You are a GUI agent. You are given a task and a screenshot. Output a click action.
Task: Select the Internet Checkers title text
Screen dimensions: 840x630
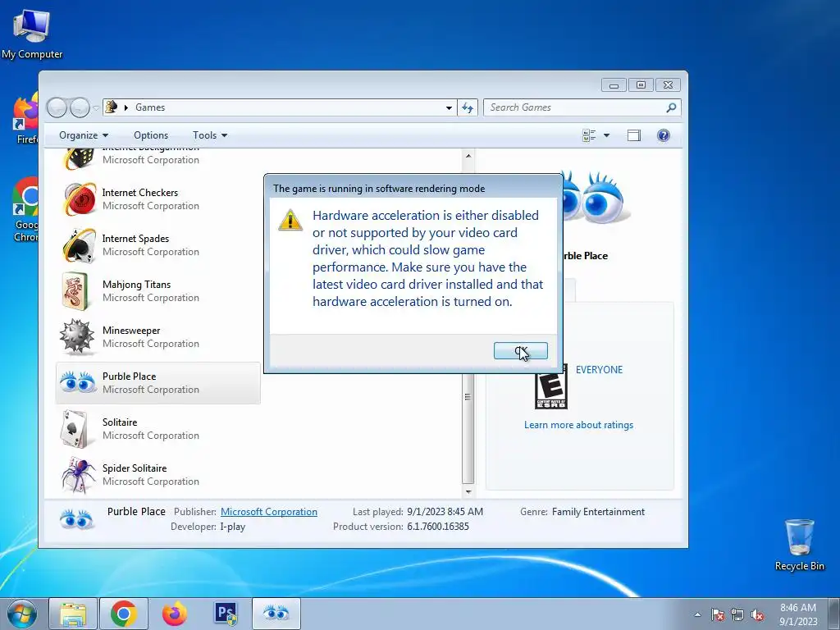tap(139, 192)
